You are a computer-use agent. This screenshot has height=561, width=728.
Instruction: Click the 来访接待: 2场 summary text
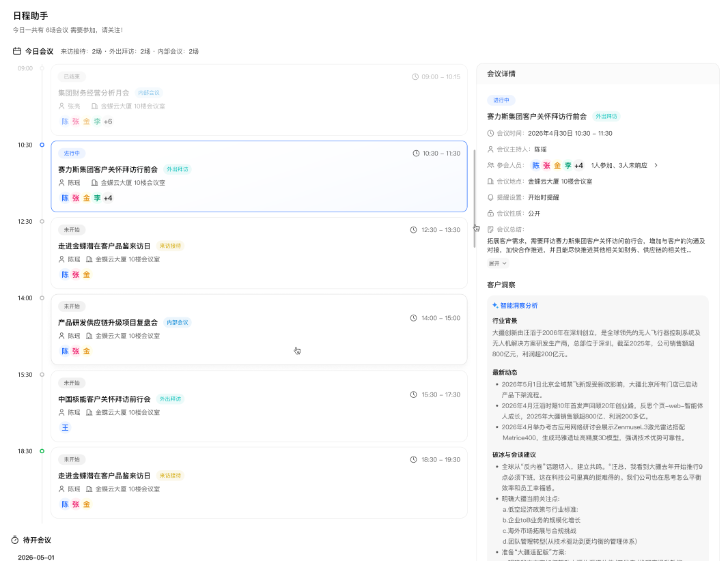(x=81, y=51)
